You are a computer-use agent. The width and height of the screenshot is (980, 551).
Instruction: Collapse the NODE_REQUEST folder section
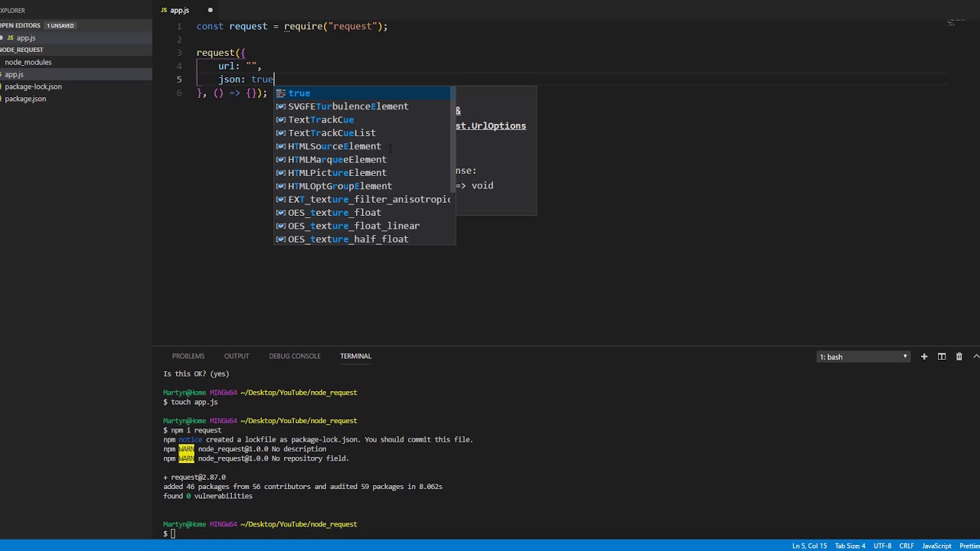[x=21, y=50]
